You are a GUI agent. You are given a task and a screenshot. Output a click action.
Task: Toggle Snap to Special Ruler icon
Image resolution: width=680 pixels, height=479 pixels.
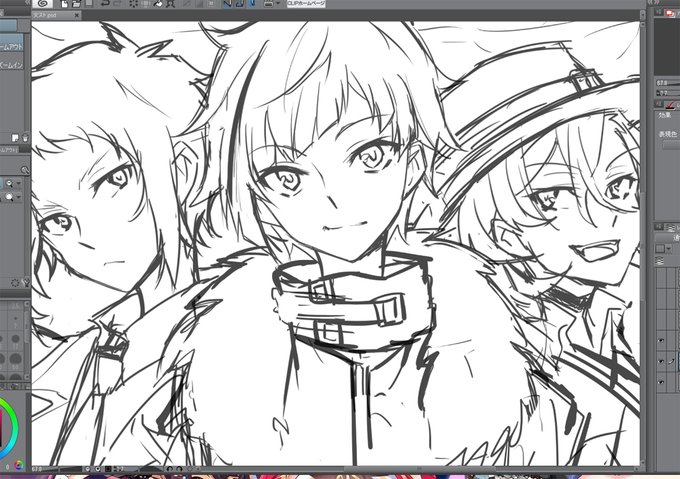coord(239,3)
